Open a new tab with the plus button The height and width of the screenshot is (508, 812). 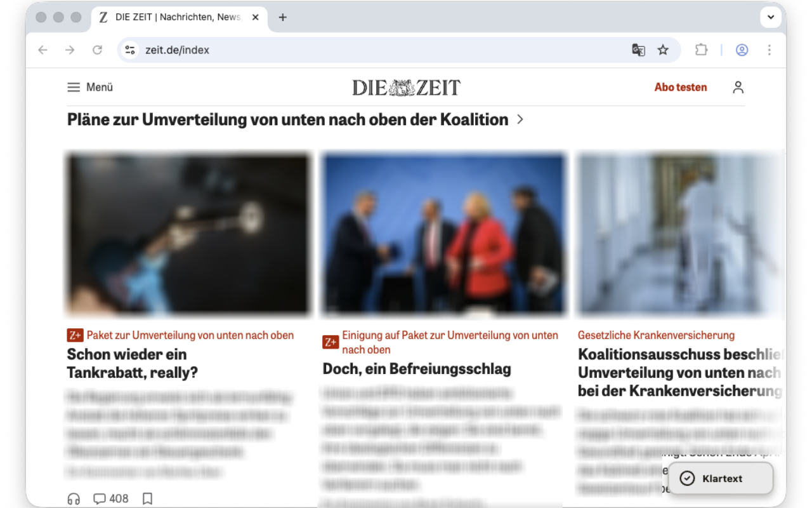click(x=282, y=18)
